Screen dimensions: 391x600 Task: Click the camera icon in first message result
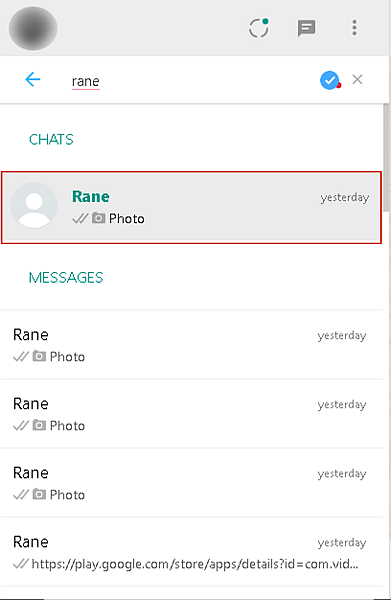tap(39, 356)
